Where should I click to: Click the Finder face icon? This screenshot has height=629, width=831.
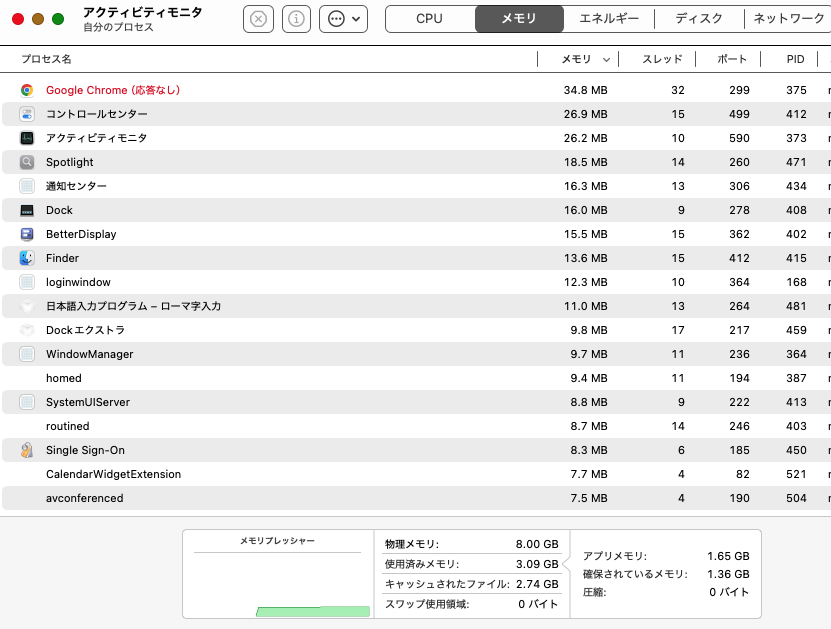[27, 258]
